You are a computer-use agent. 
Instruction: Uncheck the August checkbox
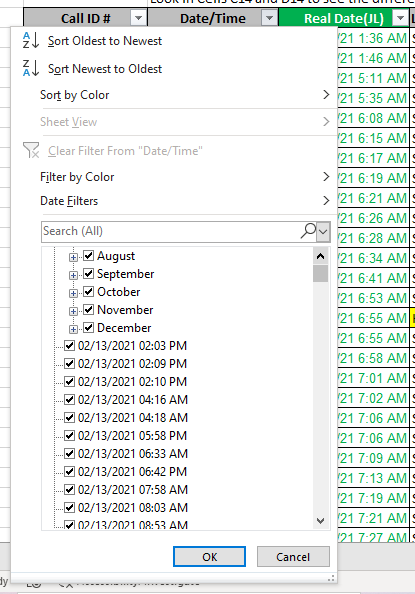(88, 255)
